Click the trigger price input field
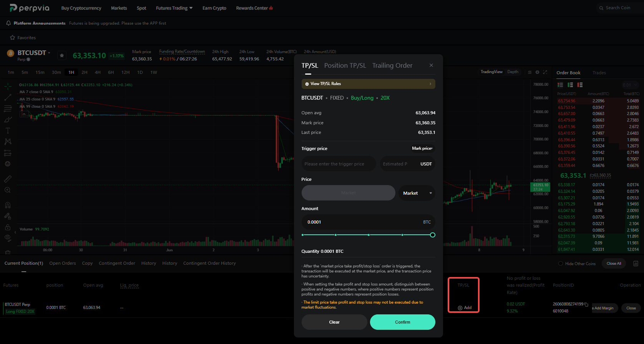The image size is (644, 344). coord(339,164)
